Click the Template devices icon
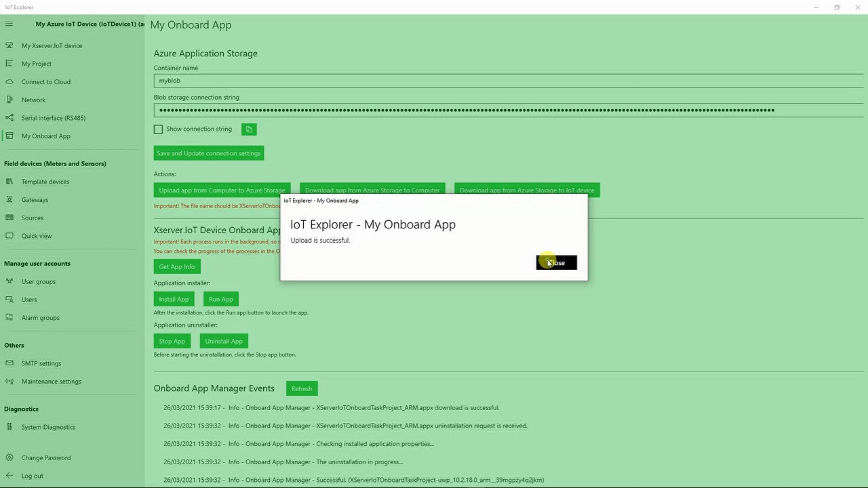This screenshot has height=488, width=868. (x=9, y=182)
